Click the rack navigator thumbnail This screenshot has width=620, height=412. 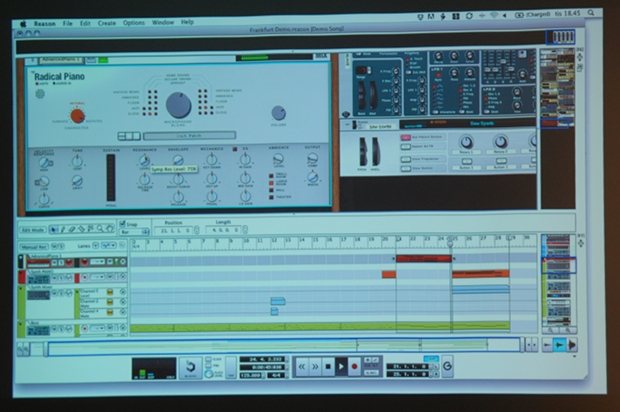point(557,87)
